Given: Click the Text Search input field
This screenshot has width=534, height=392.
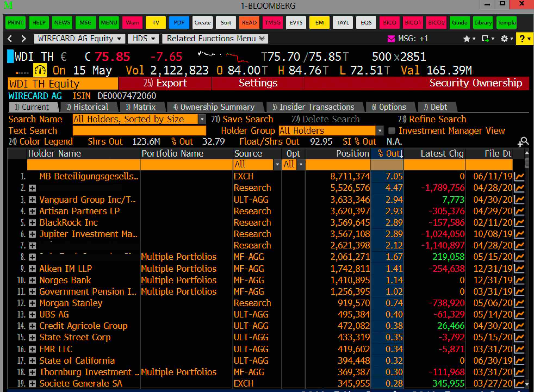Looking at the screenshot, I should tap(139, 131).
